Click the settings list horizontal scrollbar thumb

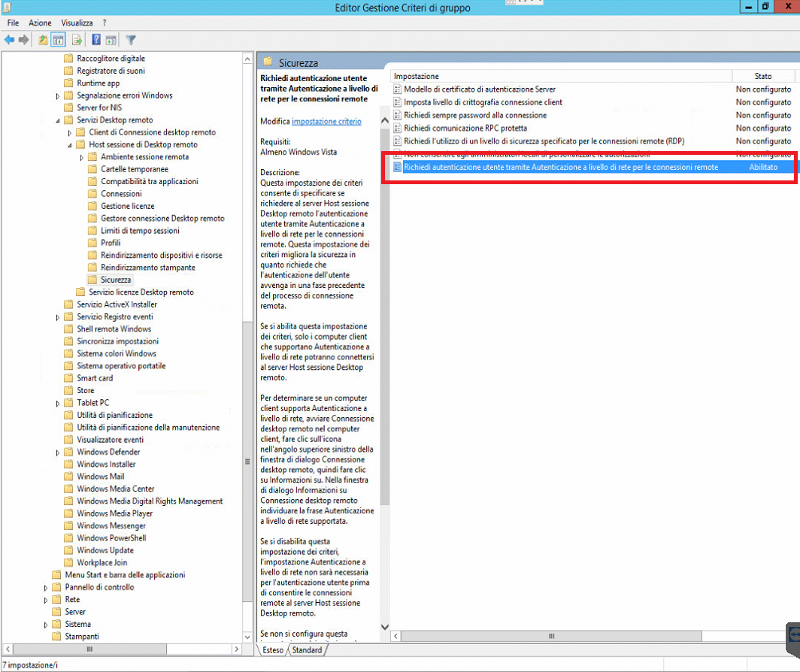pyautogui.click(x=552, y=636)
